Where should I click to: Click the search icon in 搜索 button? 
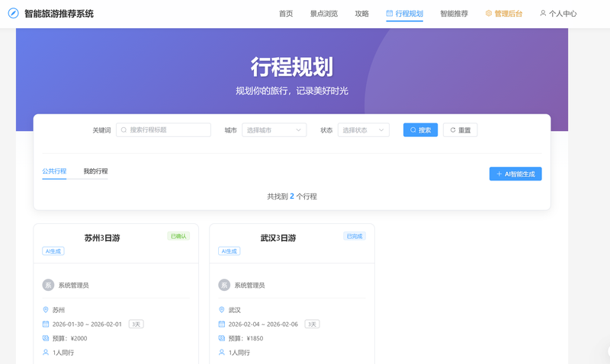pos(413,129)
